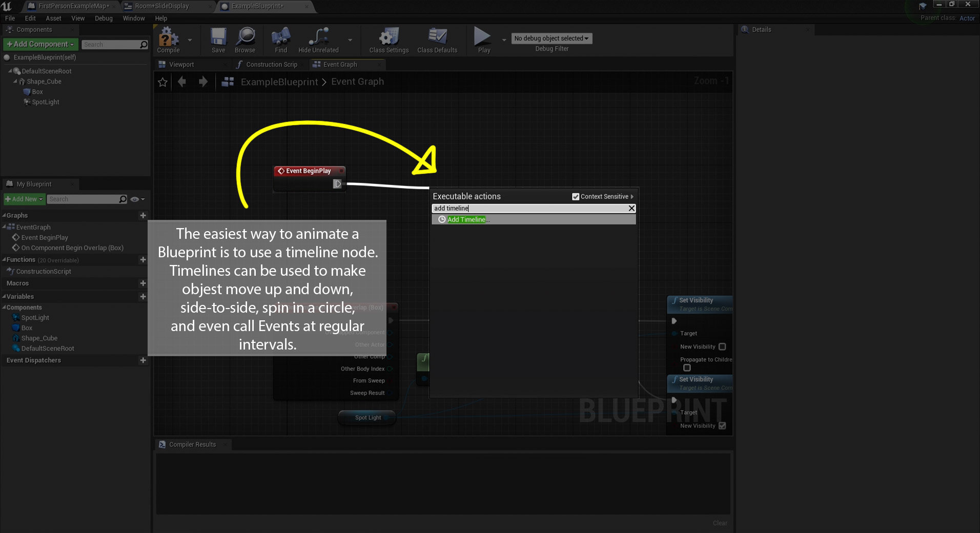
Task: Select ExampleBlueprint(self) entry
Action: coord(45,57)
